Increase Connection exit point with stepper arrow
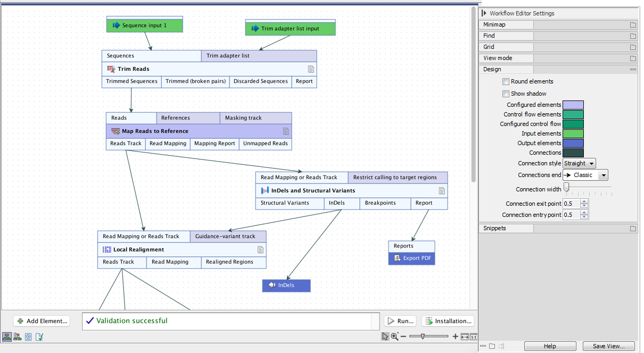The height and width of the screenshot is (353, 644). click(584, 200)
